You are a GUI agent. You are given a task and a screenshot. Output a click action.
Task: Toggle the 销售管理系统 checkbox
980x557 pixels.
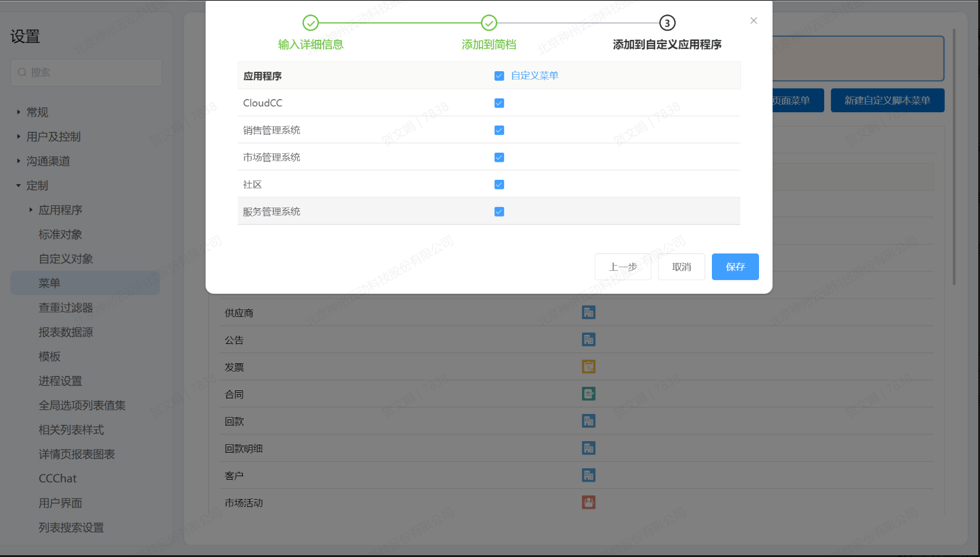[499, 130]
